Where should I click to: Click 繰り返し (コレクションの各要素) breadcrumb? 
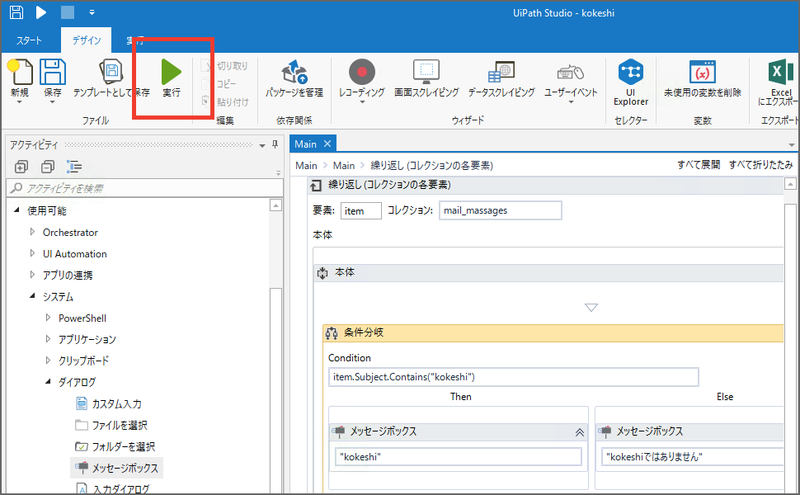432,165
